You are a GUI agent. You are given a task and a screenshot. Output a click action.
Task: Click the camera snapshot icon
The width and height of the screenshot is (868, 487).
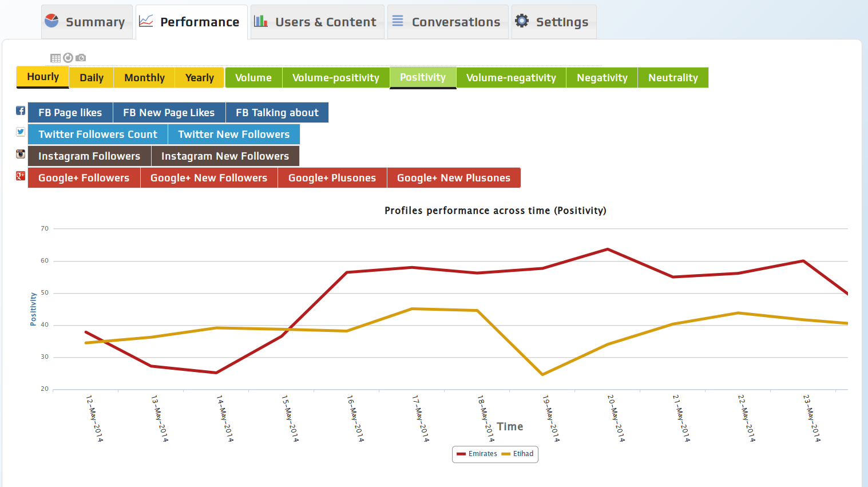pos(81,58)
